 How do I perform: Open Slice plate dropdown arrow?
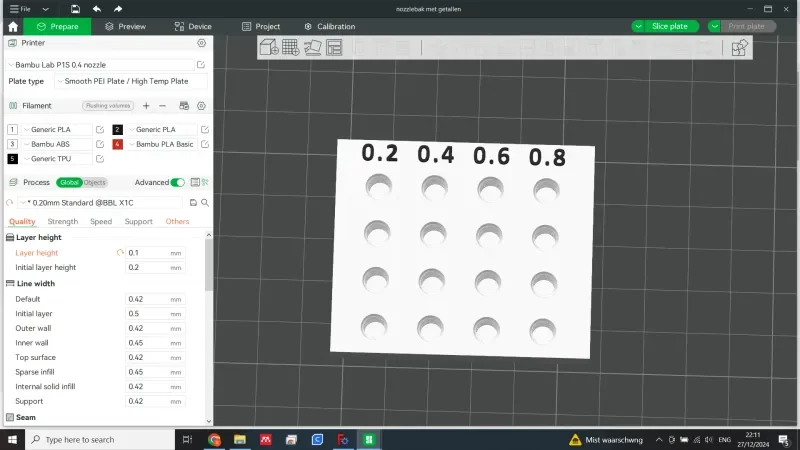638,27
